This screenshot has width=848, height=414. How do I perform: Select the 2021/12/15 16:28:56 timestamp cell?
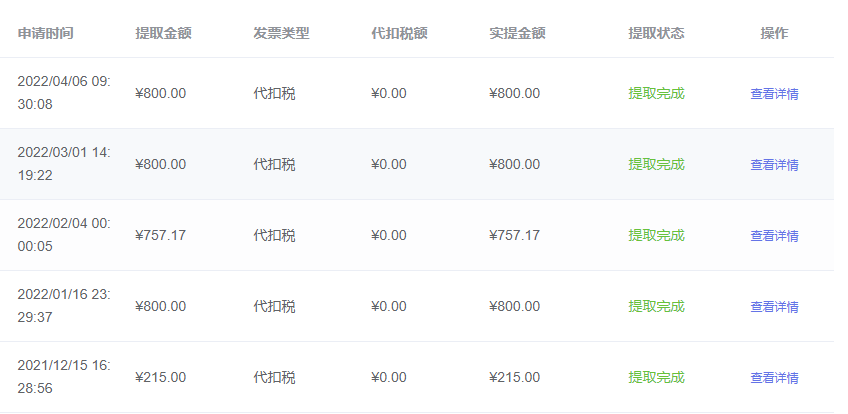click(x=64, y=377)
